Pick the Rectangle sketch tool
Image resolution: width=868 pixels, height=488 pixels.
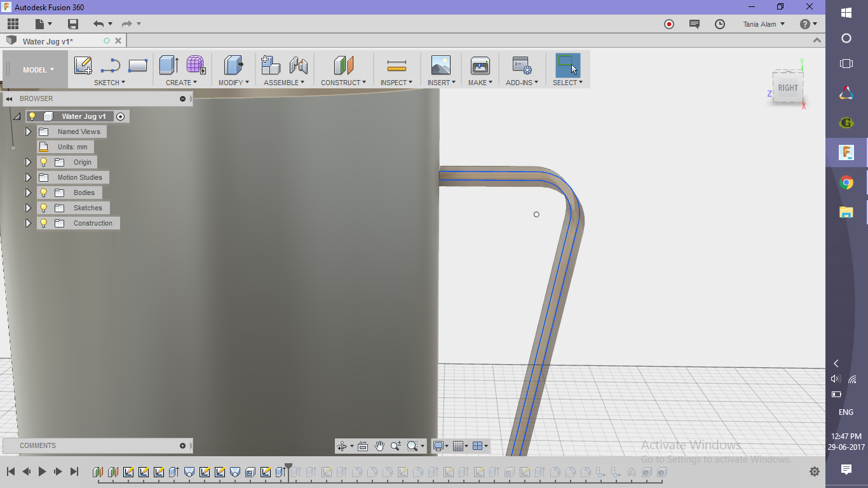pos(138,65)
